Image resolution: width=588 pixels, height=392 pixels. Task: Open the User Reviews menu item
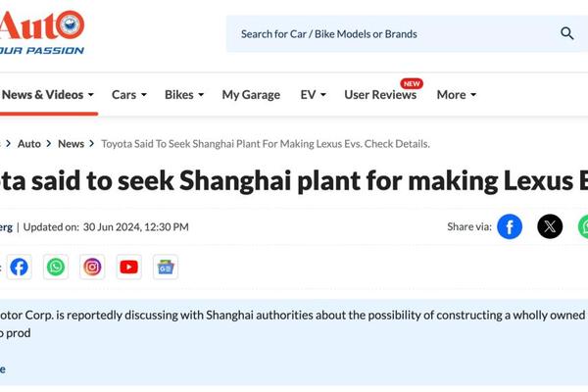[x=380, y=94]
